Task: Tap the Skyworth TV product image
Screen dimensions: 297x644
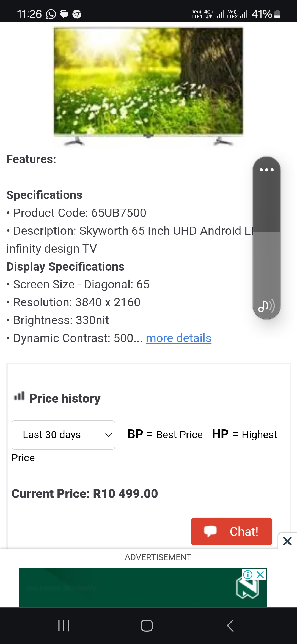Action: pos(148,85)
